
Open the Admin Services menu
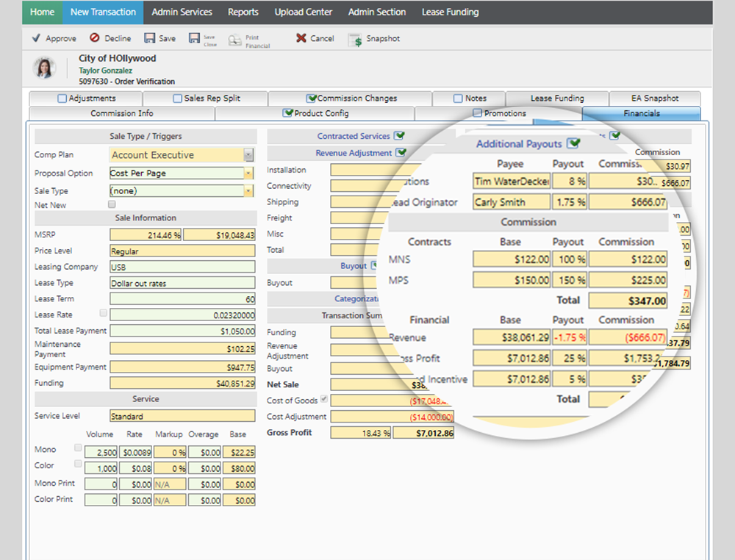pyautogui.click(x=182, y=12)
